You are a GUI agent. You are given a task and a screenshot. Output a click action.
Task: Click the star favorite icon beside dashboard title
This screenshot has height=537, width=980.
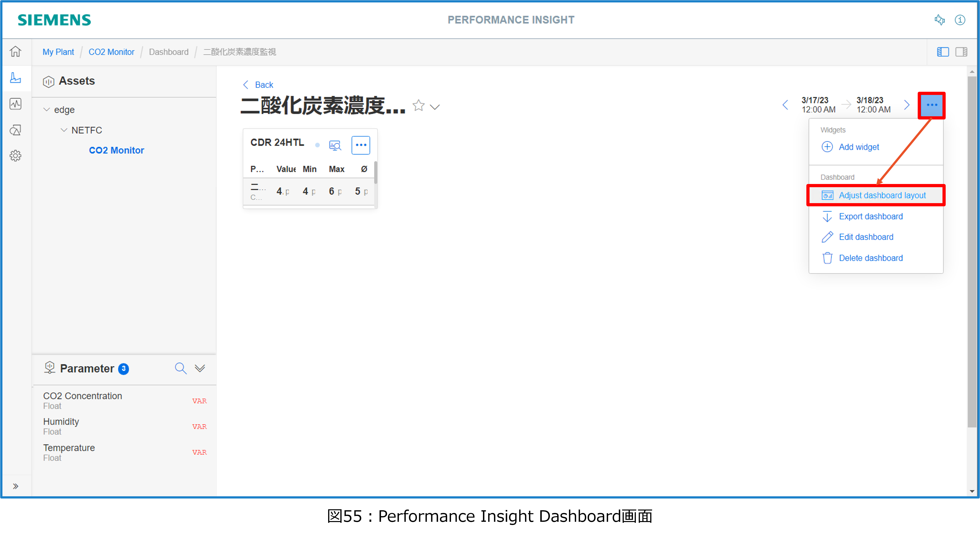[x=418, y=105]
